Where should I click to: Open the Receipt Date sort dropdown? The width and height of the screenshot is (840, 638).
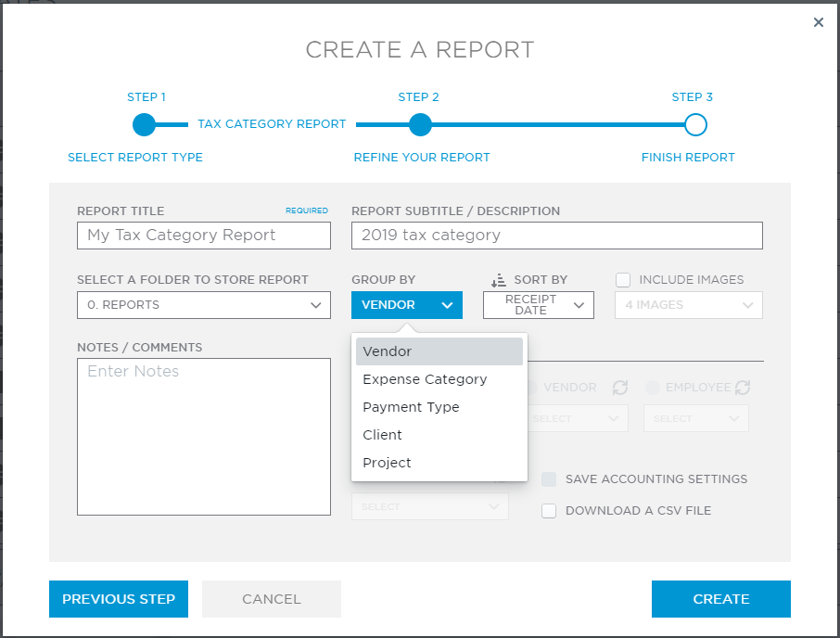(538, 305)
